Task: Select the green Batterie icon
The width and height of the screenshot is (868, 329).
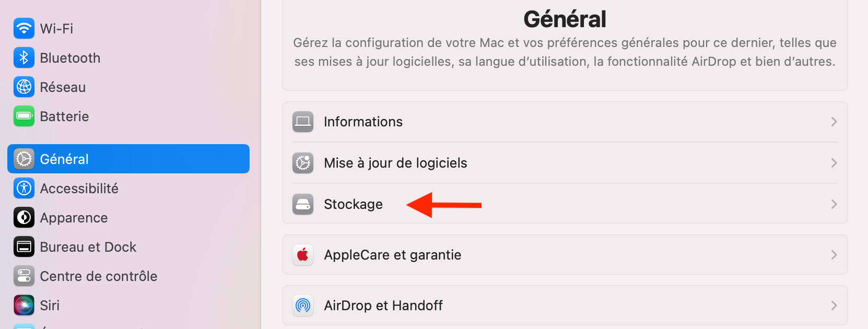Action: [24, 116]
